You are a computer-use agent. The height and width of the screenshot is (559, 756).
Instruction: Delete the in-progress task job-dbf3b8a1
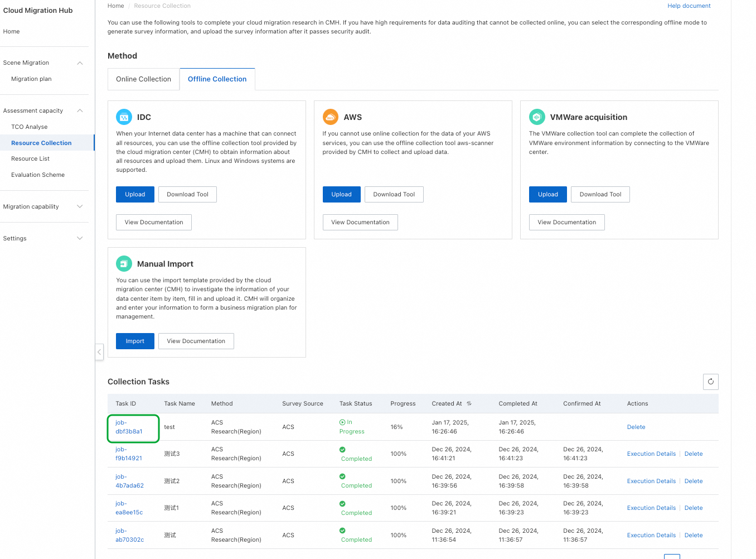coord(636,427)
